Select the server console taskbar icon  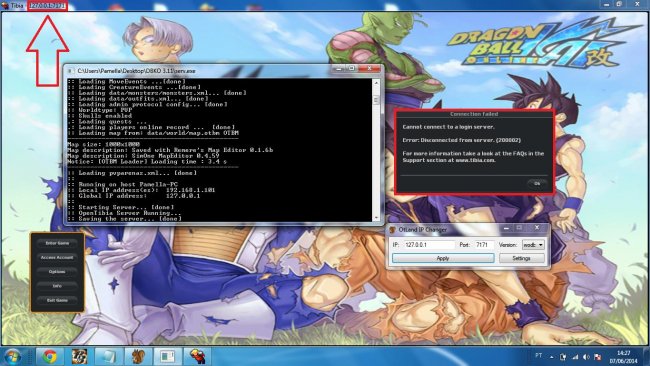pos(167,356)
